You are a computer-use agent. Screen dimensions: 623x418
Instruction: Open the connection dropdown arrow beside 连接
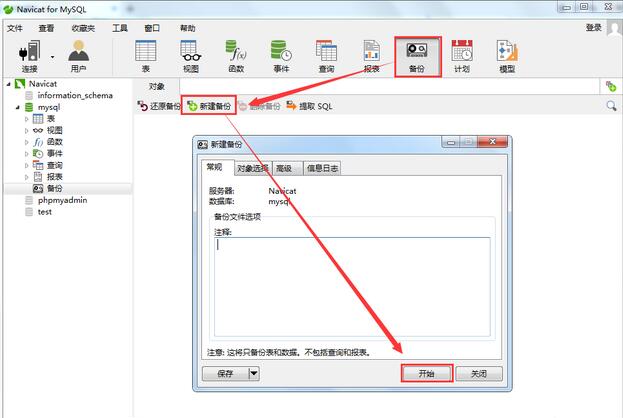click(52, 57)
